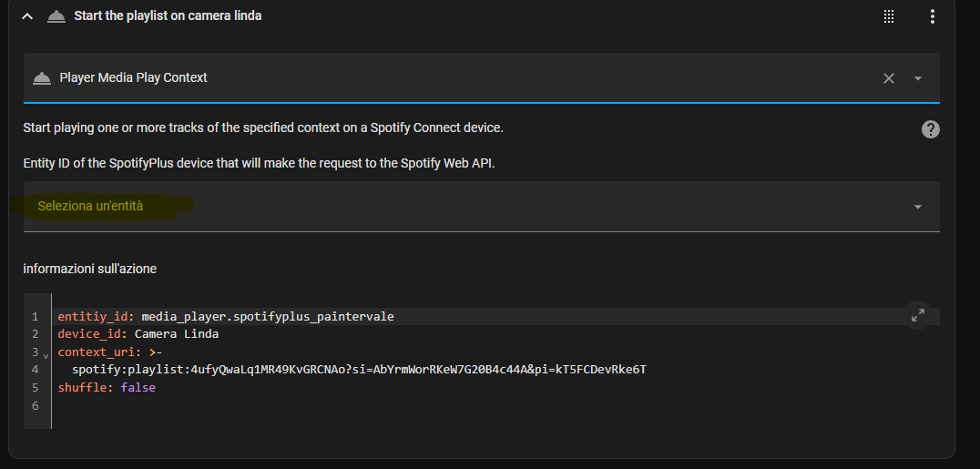The width and height of the screenshot is (980, 469).
Task: Open the three-dot action menu
Action: pos(932,16)
